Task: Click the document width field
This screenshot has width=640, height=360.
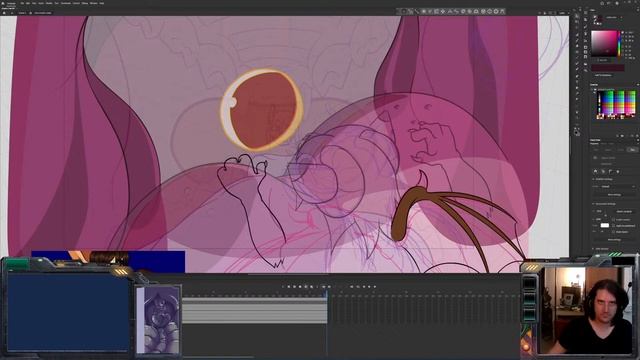Action: [599, 211]
